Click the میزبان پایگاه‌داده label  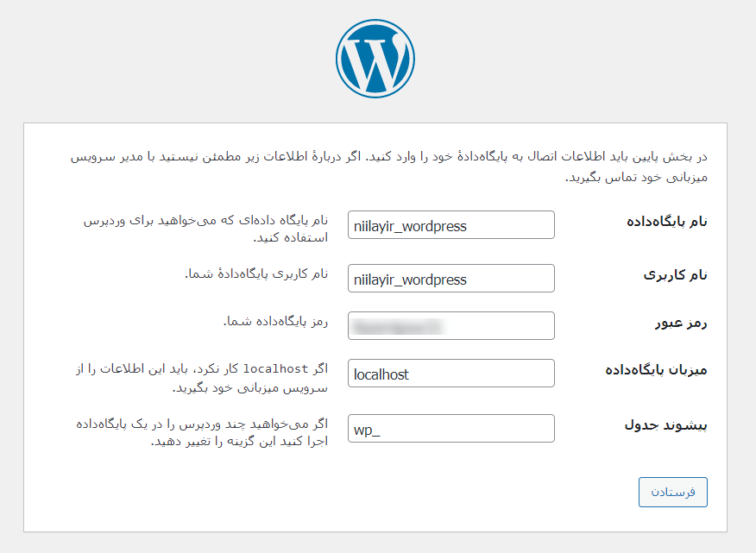pyautogui.click(x=656, y=370)
